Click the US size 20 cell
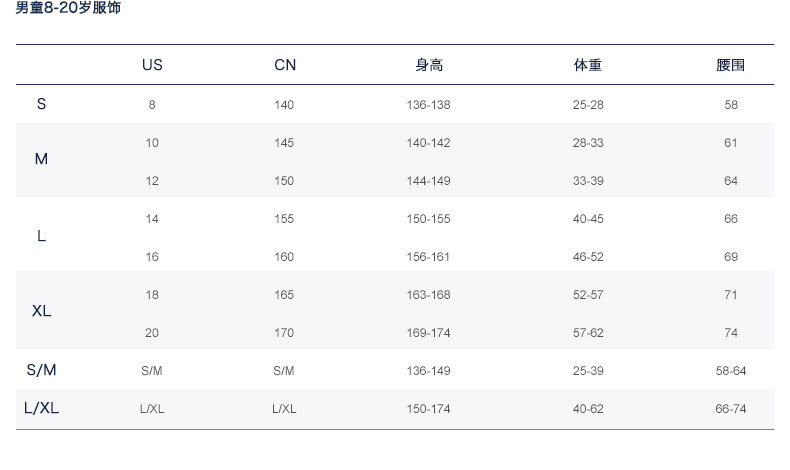790x470 pixels. (152, 333)
